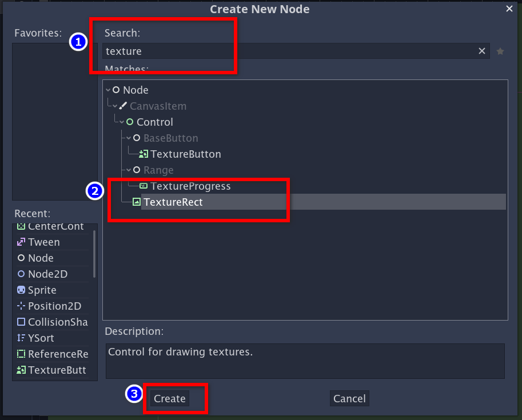Click the Tween icon in Recent list

[x=21, y=242]
